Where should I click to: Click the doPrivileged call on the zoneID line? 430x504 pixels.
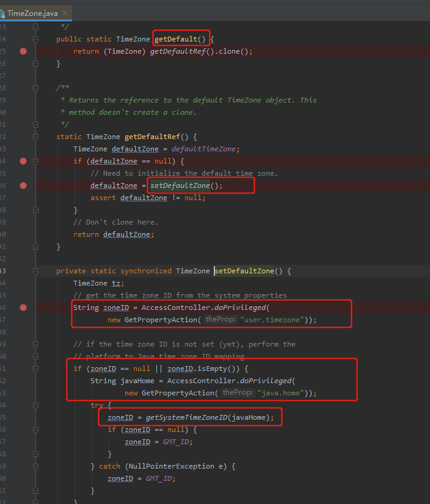point(240,308)
